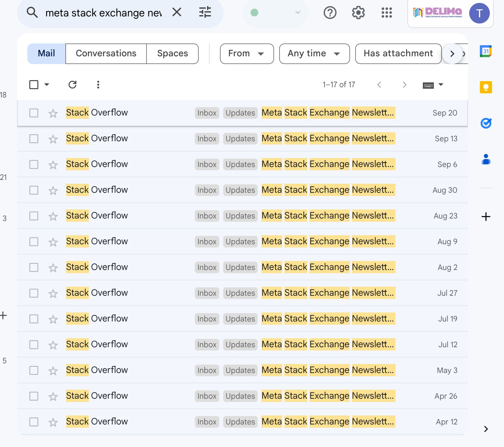Select the Sep 6 email checkbox
Screen dimensions: 504x447
(34, 164)
